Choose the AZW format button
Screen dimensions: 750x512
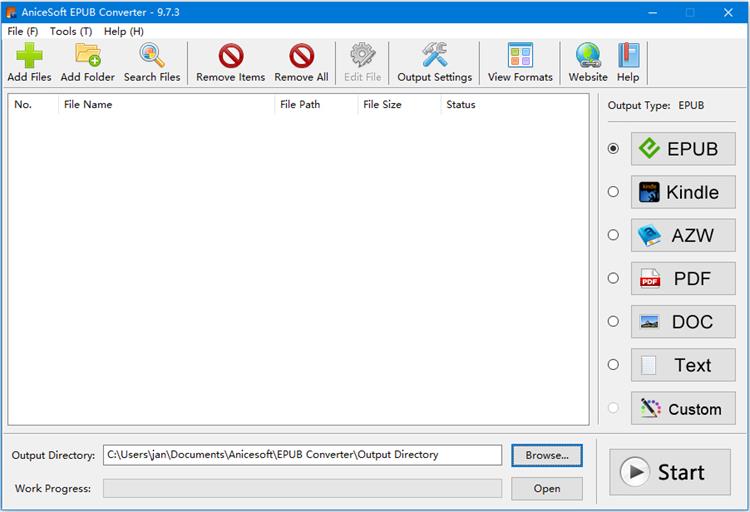683,235
